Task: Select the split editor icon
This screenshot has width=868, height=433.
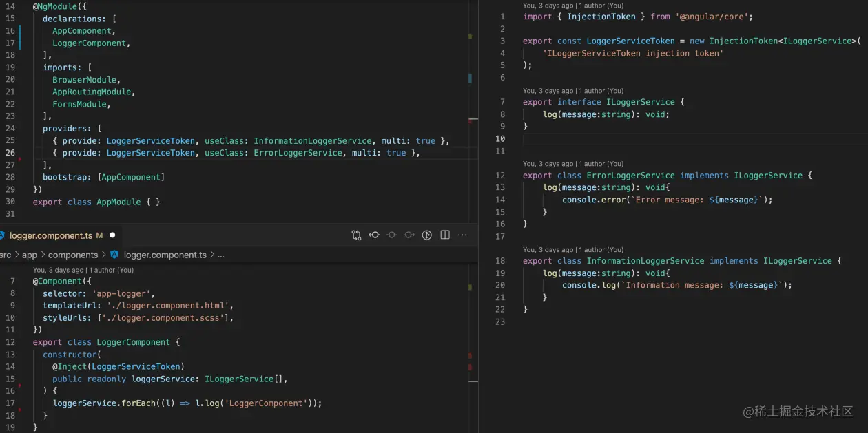Action: (x=444, y=235)
